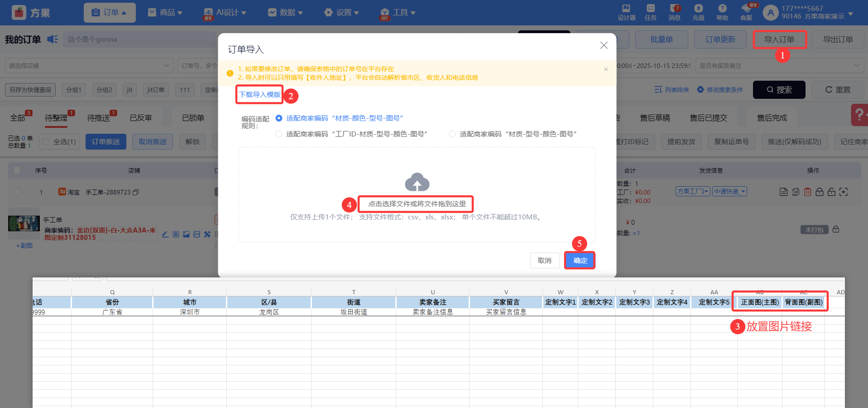Select radio "材质-颜色-型号-图号" encoding rule
868x408 pixels.
click(x=279, y=118)
